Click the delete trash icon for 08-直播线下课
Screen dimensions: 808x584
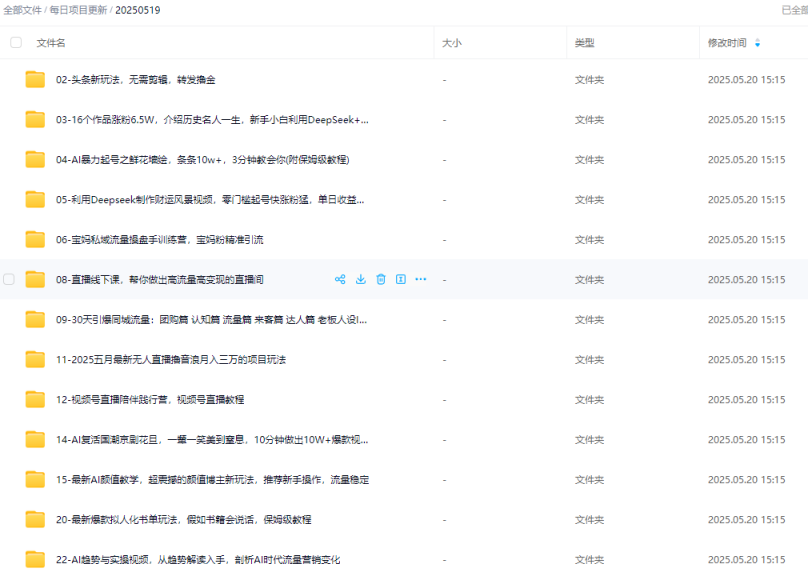(381, 279)
